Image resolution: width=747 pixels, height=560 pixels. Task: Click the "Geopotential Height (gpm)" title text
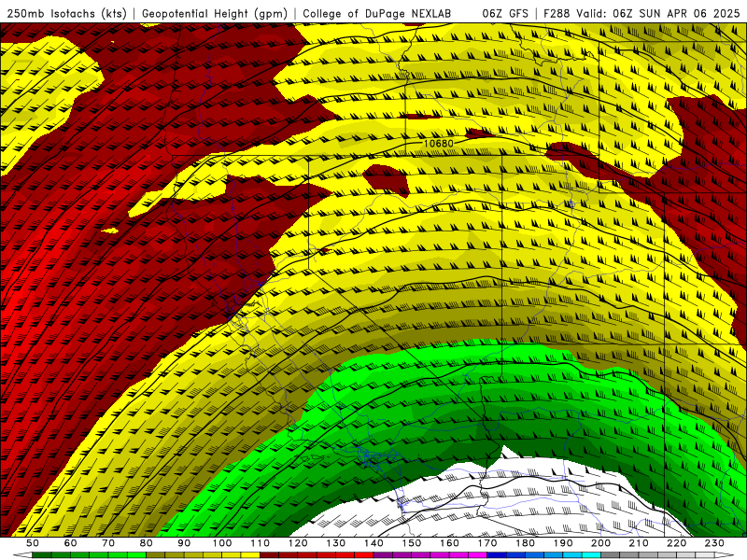point(215,14)
